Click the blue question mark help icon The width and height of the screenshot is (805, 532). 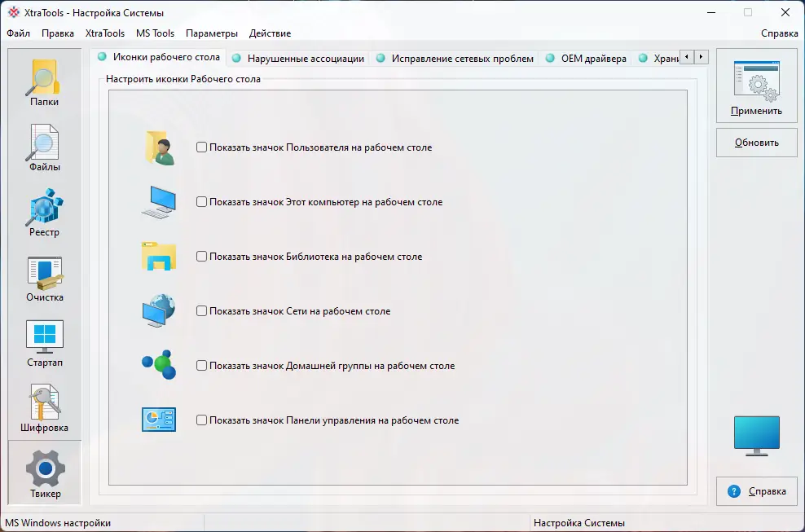734,491
